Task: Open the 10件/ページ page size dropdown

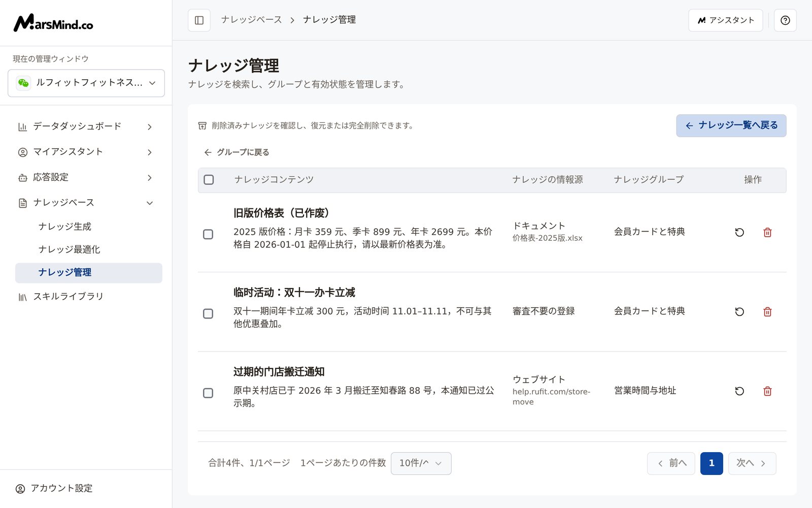Action: [x=421, y=463]
